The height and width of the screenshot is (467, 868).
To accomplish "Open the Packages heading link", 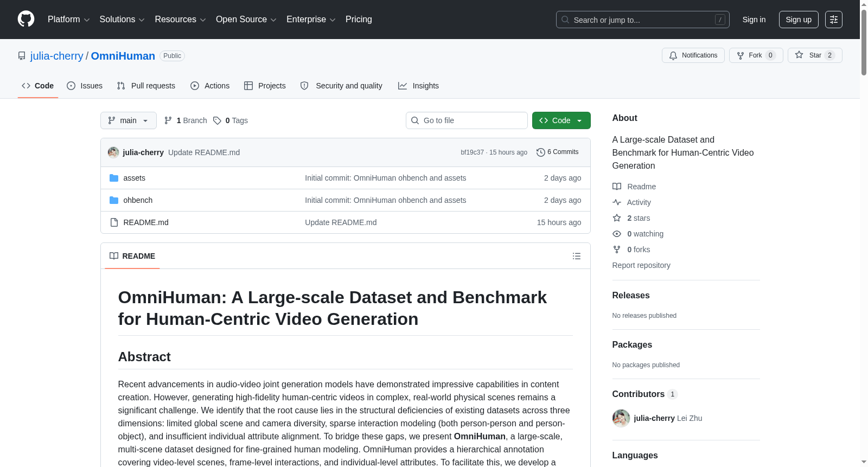I will [632, 345].
